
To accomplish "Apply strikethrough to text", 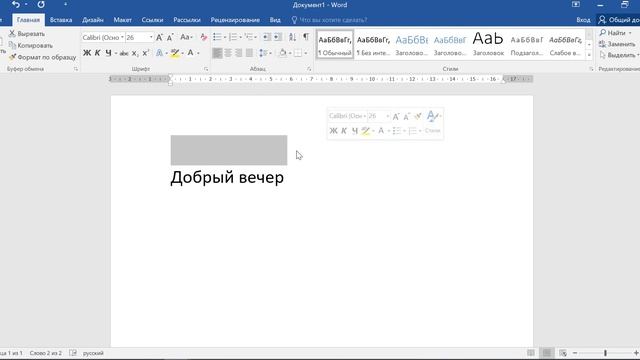I will pos(124,53).
